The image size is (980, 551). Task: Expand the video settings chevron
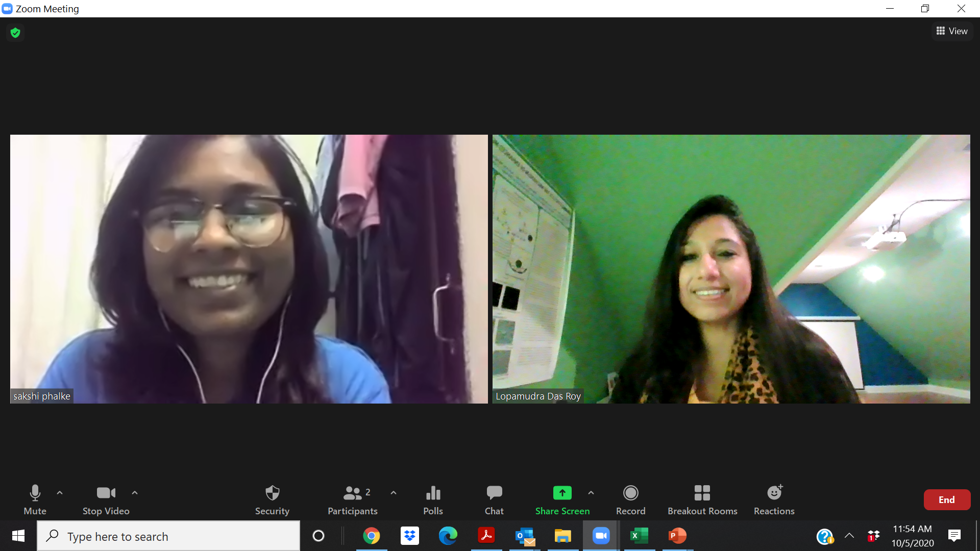click(x=135, y=493)
